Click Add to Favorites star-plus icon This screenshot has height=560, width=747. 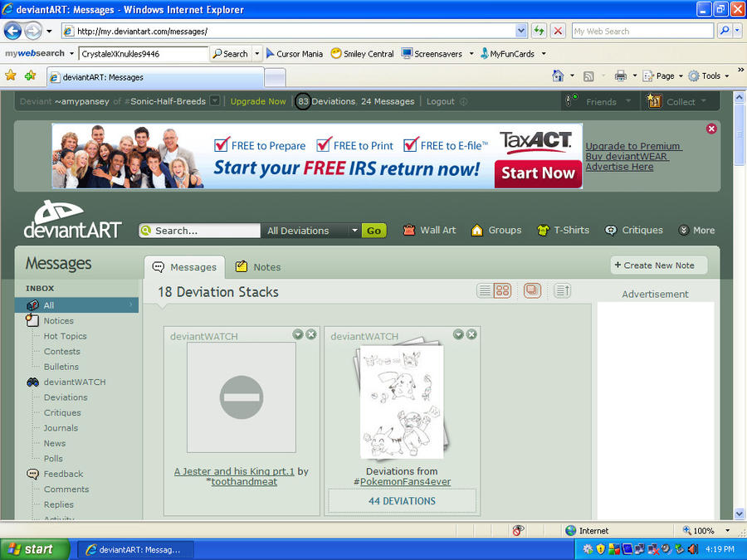[31, 75]
